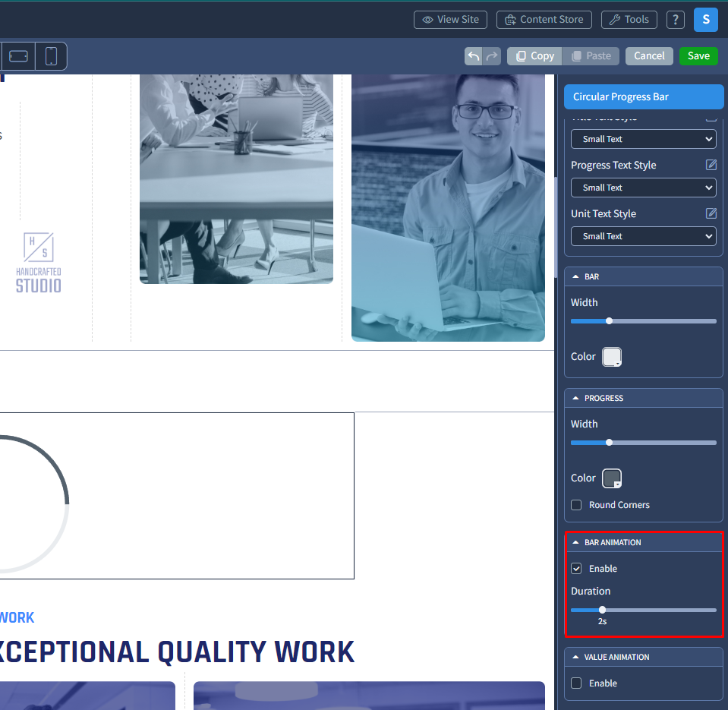This screenshot has width=728, height=710.
Task: Open the Tools menu
Action: (629, 20)
